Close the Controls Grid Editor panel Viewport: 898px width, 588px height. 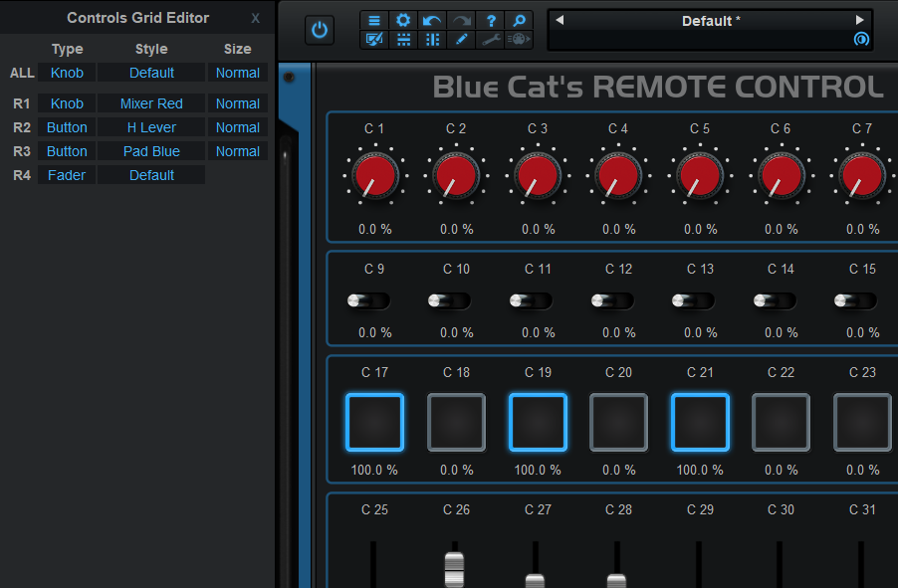click(x=256, y=18)
